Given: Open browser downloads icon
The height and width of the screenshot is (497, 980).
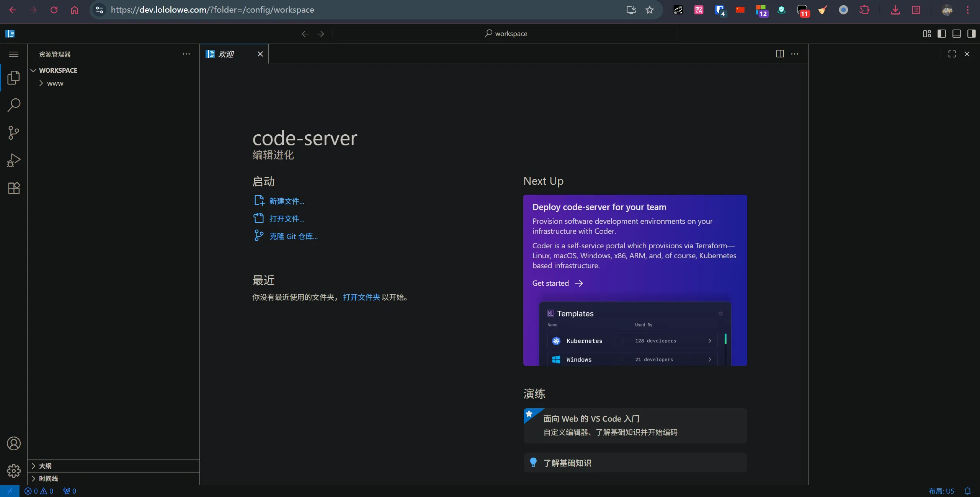Looking at the screenshot, I should click(895, 10).
